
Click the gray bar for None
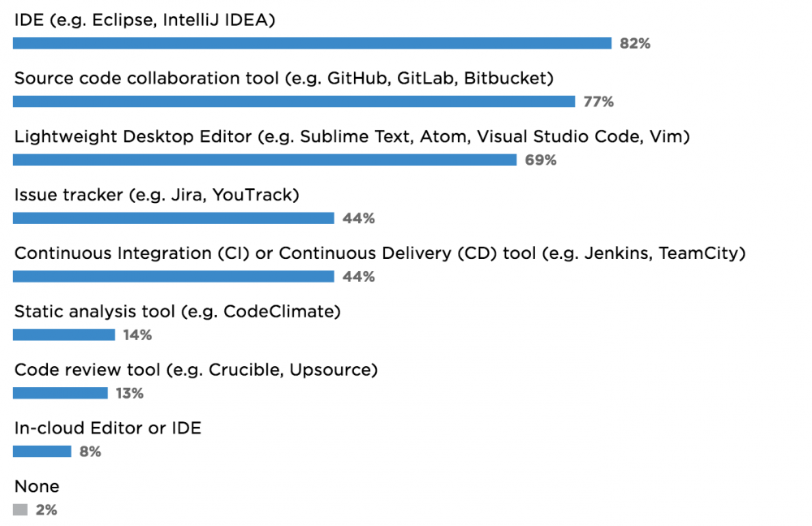pos(20,510)
